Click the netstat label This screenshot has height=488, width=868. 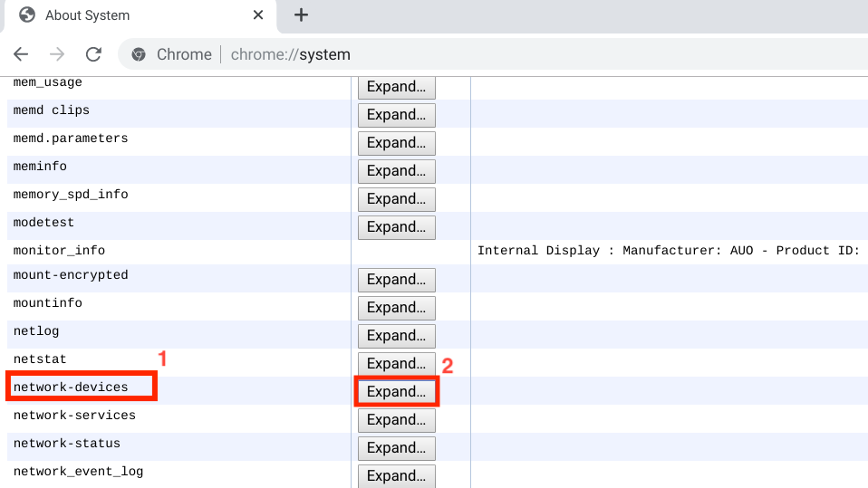40,359
